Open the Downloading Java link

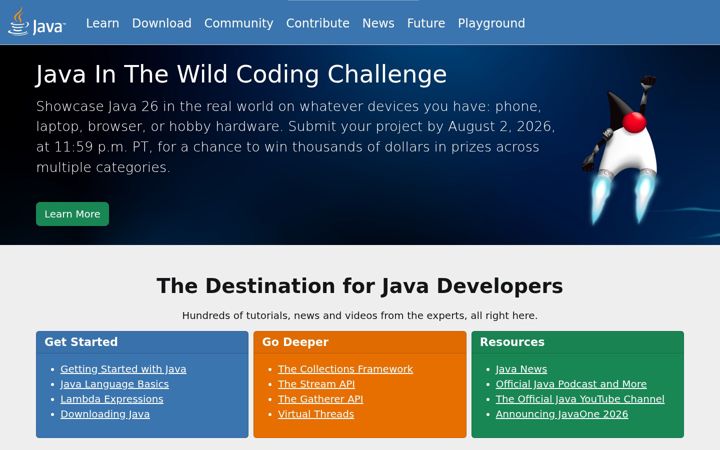[x=105, y=414]
